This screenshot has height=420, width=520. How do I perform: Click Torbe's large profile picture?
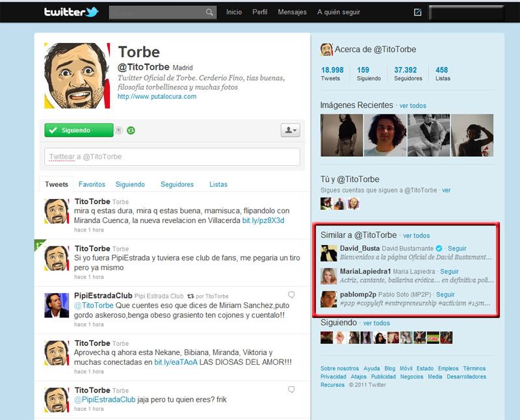(x=77, y=75)
